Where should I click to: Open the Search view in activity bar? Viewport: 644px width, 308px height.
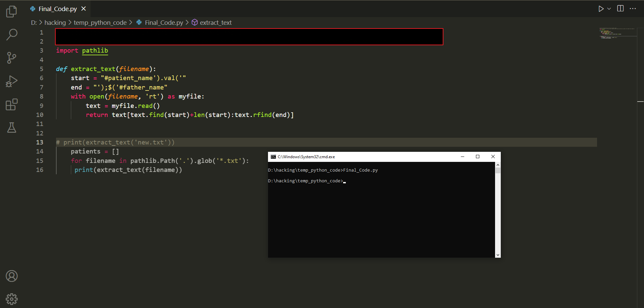point(11,35)
